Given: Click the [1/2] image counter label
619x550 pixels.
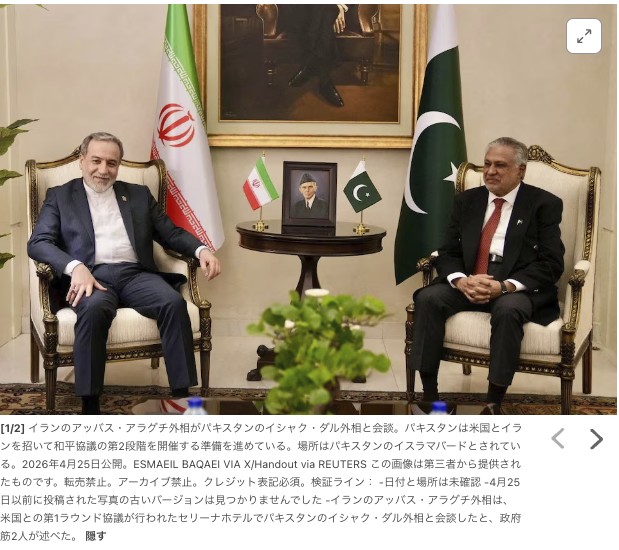Looking at the screenshot, I should click(x=12, y=428).
